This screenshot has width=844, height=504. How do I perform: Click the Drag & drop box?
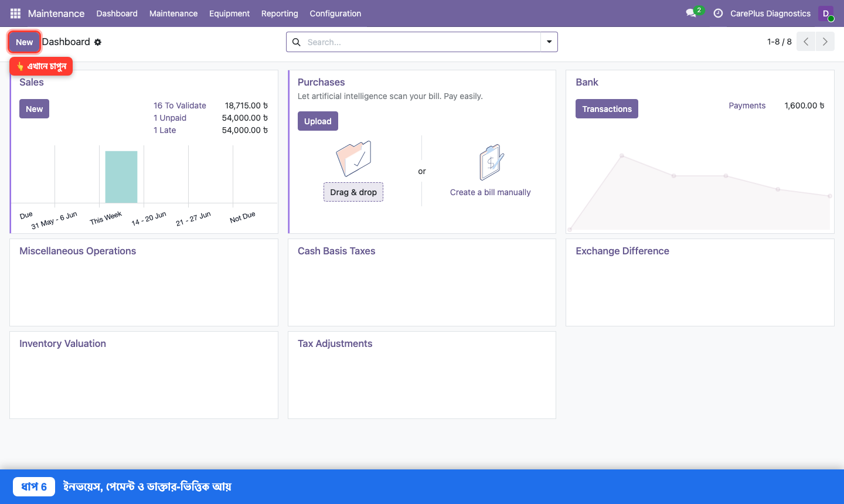tap(353, 192)
